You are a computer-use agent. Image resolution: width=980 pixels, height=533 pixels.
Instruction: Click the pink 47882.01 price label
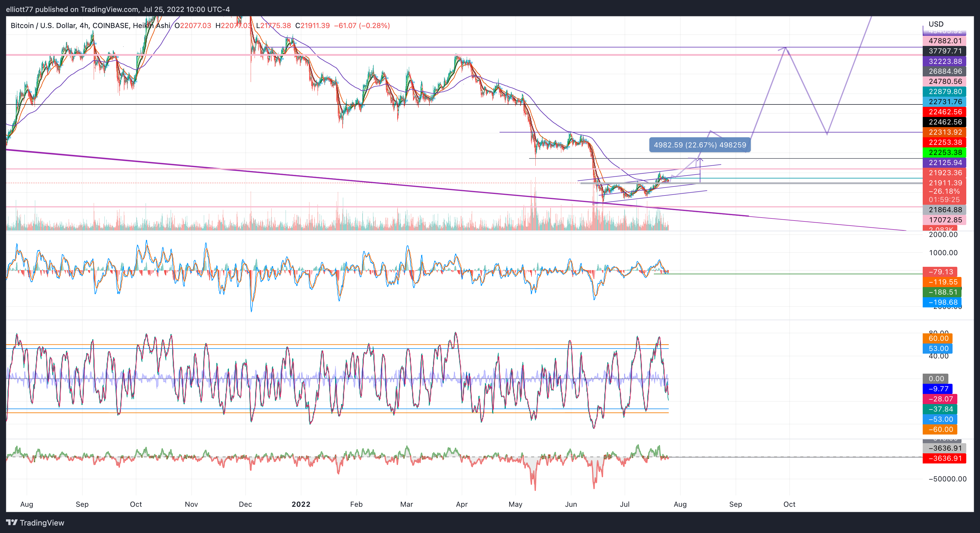tap(944, 41)
